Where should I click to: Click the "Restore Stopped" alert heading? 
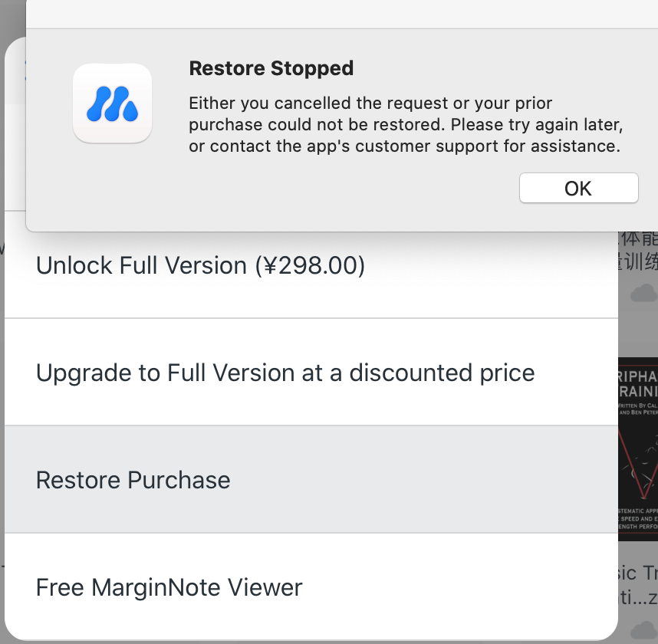[x=271, y=68]
